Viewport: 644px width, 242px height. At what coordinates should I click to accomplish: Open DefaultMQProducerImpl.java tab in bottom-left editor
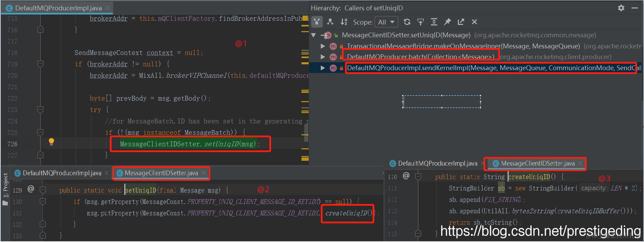[62, 173]
